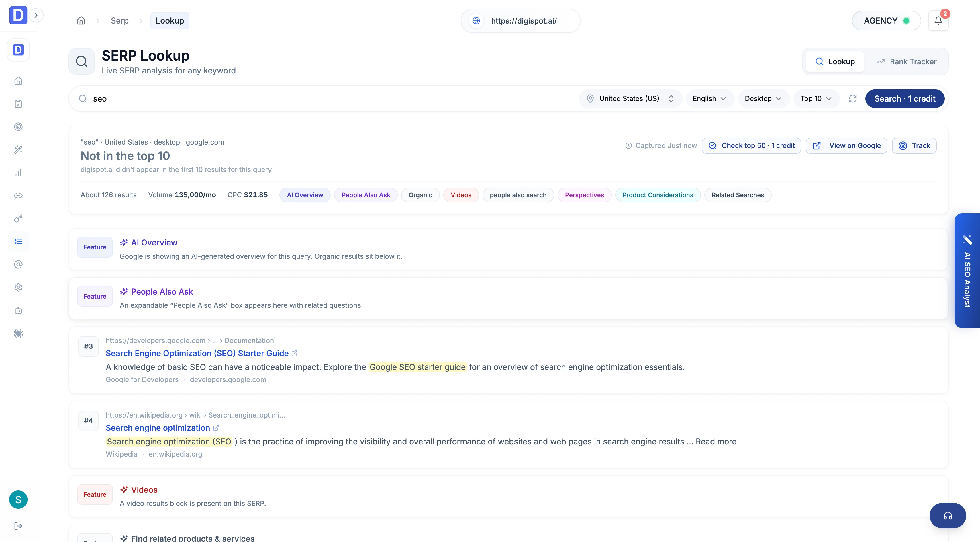Open the home icon in sidebar
The image size is (980, 542).
(18, 81)
